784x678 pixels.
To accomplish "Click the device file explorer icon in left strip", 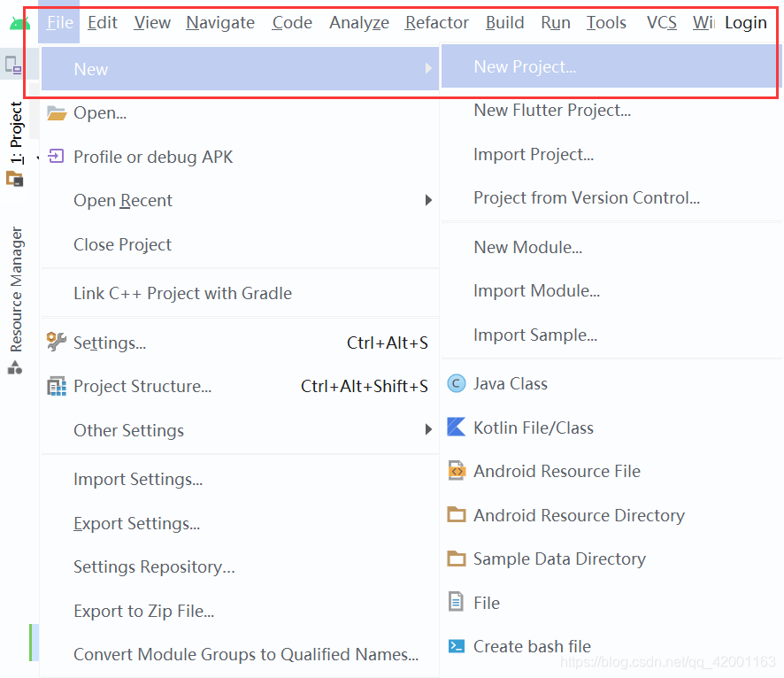I will 13,65.
